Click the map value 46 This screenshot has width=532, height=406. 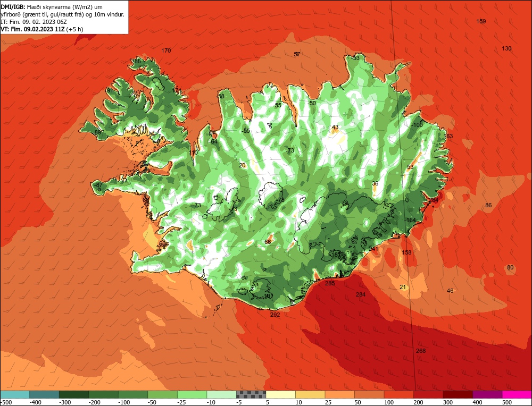[450, 291]
